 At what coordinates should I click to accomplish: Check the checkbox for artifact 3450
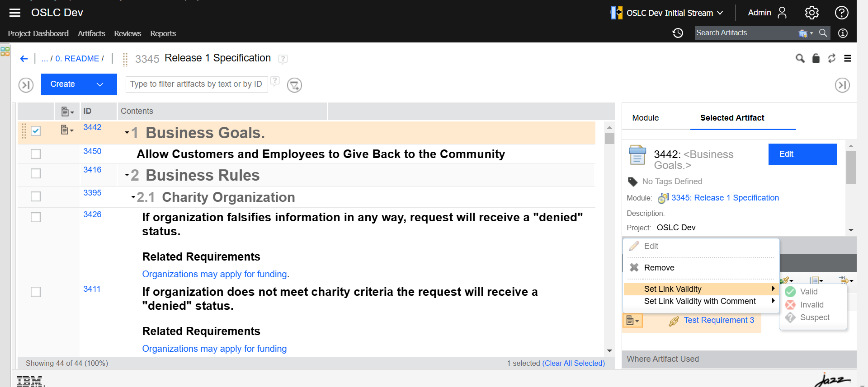(36, 154)
